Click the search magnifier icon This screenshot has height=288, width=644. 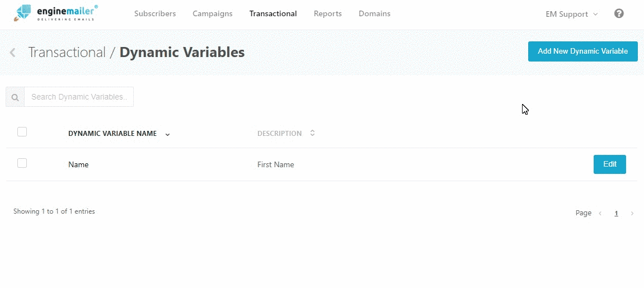pyautogui.click(x=15, y=97)
